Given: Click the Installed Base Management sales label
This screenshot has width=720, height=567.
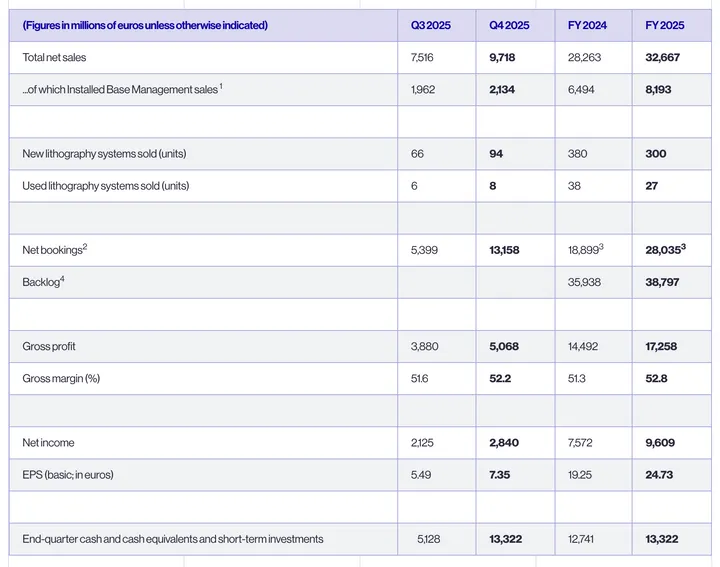Looking at the screenshot, I should [x=122, y=89].
